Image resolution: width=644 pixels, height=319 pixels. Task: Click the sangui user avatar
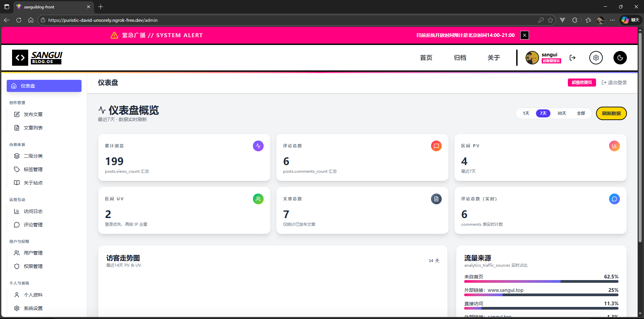click(532, 58)
